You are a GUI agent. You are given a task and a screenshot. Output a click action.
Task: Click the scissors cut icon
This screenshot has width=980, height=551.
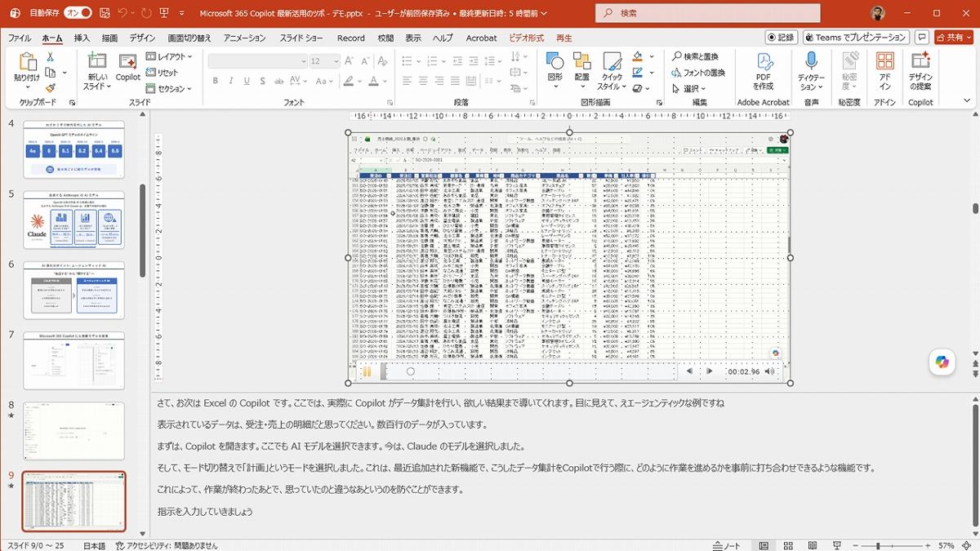(x=51, y=56)
